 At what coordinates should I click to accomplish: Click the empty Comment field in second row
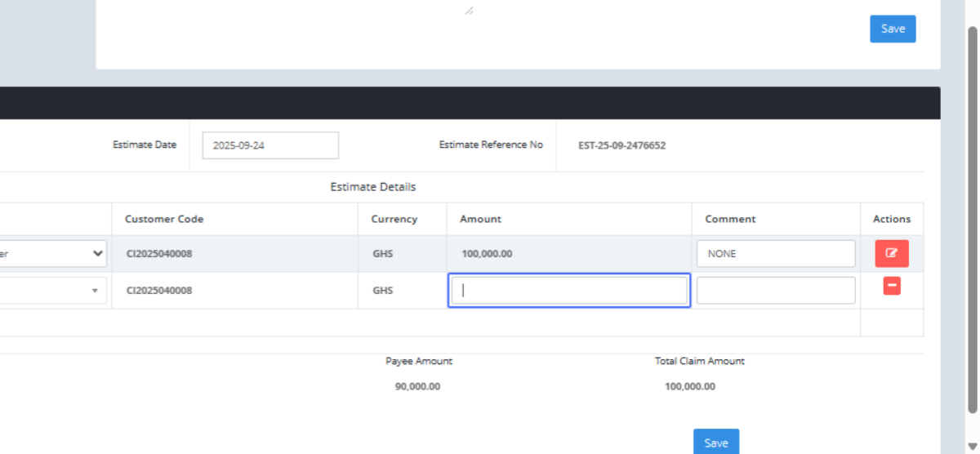775,291
